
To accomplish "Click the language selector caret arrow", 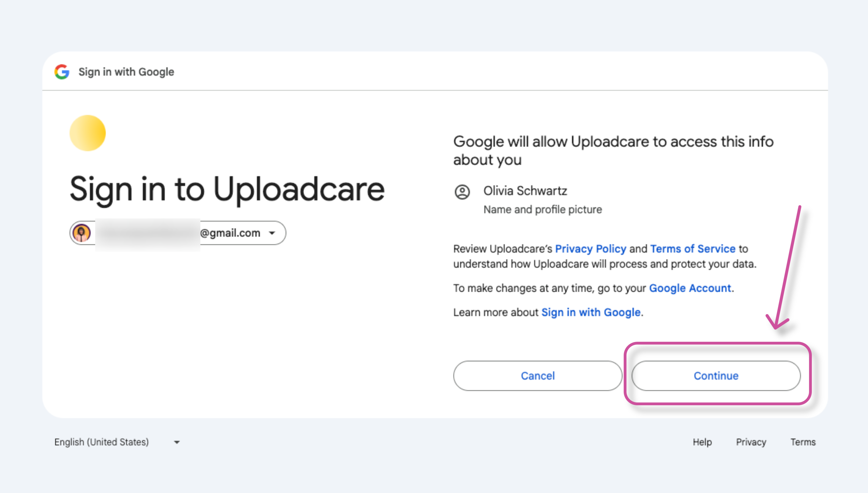I will 176,442.
